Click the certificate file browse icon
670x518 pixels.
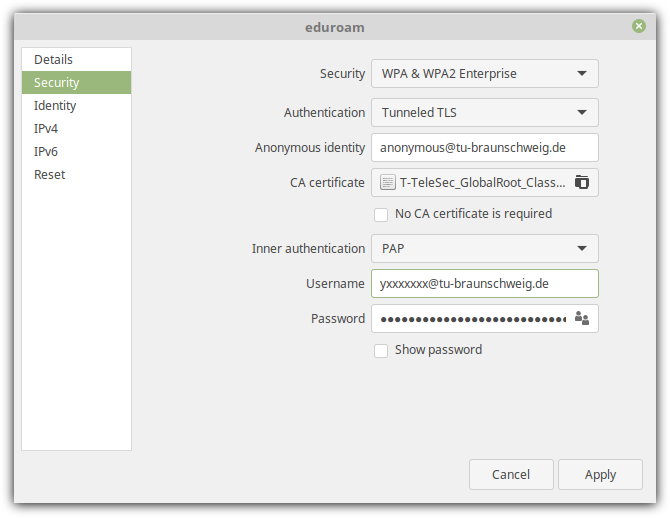582,182
